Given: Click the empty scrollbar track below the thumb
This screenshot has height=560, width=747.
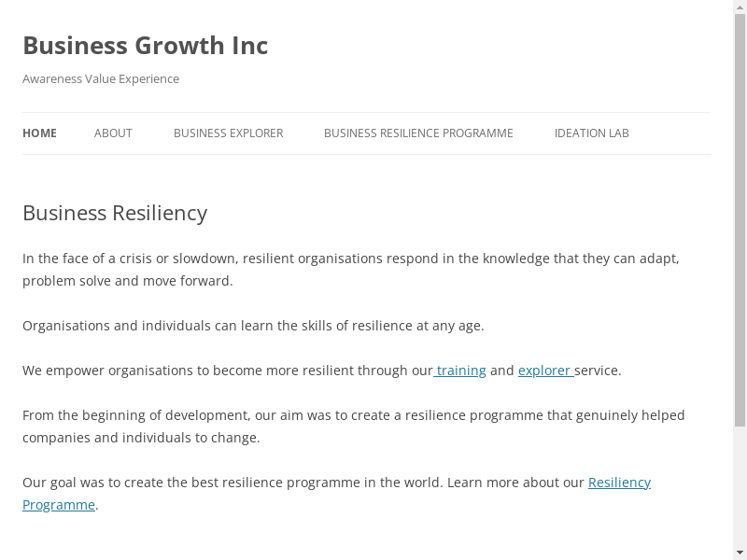Looking at the screenshot, I should 740,485.
